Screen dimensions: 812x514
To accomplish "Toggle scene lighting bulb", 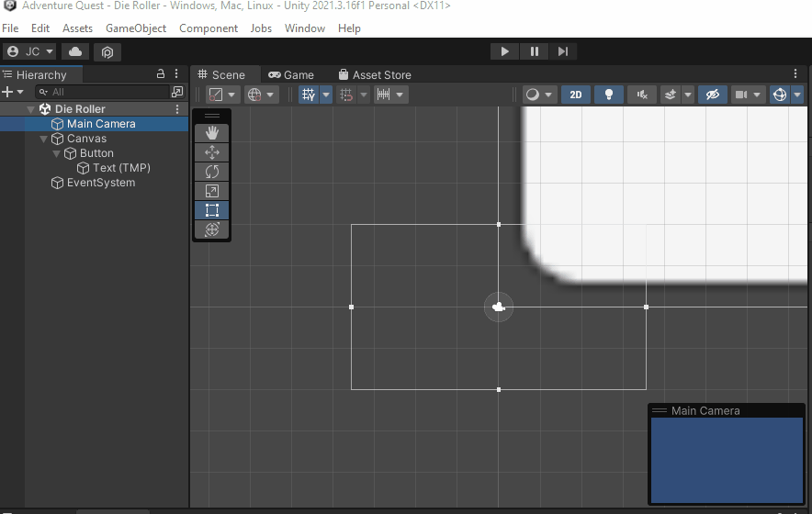I will [x=608, y=95].
